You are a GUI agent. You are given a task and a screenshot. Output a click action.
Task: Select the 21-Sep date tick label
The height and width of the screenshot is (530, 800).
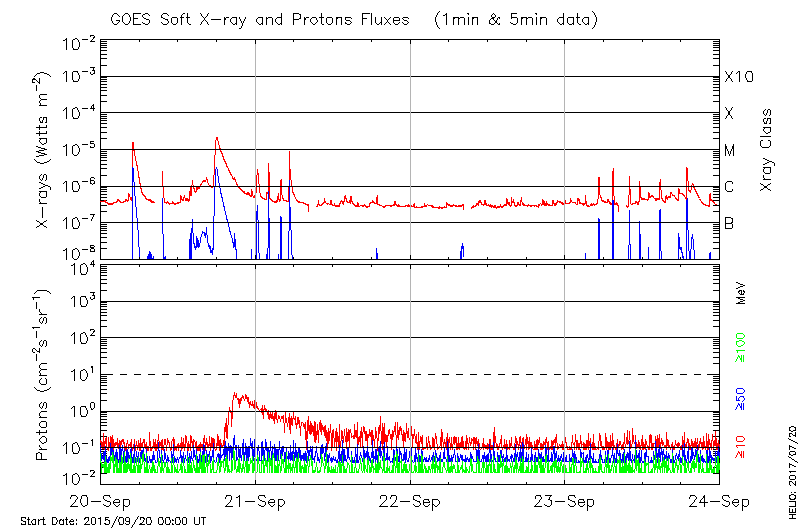click(255, 501)
